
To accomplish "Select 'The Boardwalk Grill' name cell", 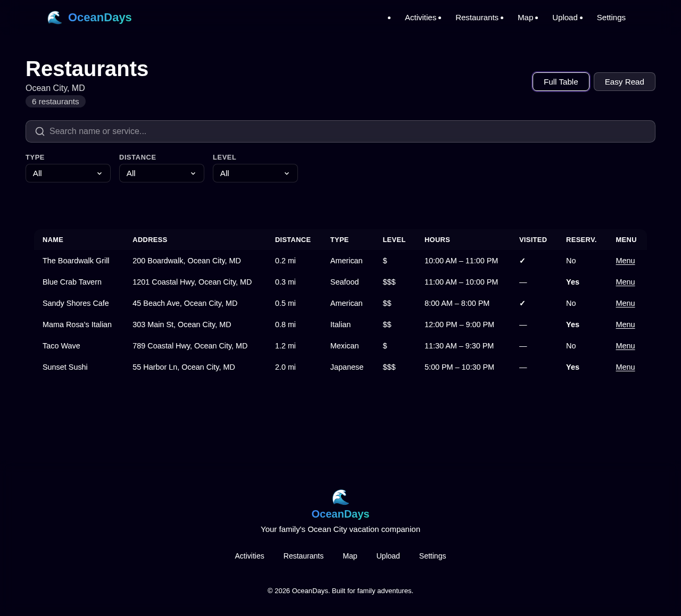I will (76, 261).
